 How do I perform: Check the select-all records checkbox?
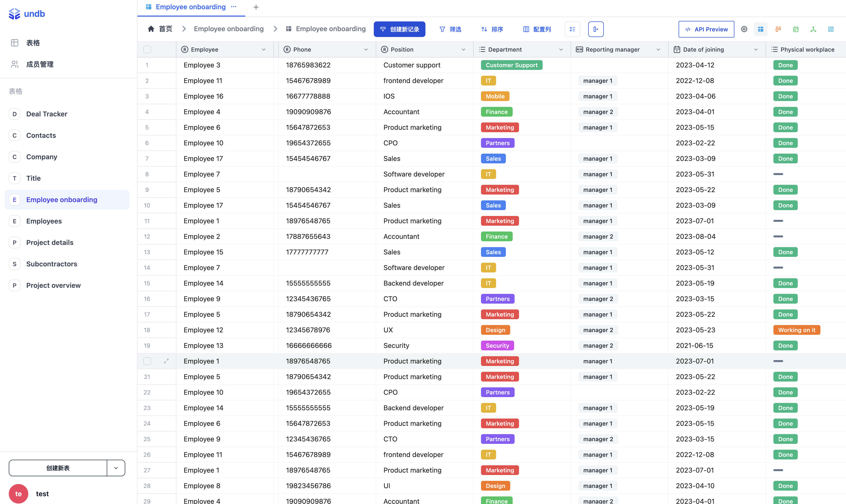tap(147, 49)
